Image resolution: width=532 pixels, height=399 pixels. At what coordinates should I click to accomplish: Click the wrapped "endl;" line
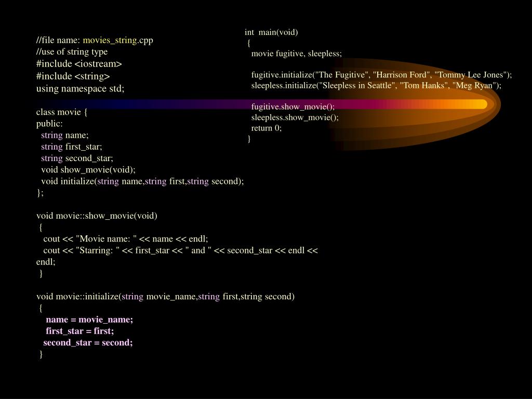coord(46,262)
